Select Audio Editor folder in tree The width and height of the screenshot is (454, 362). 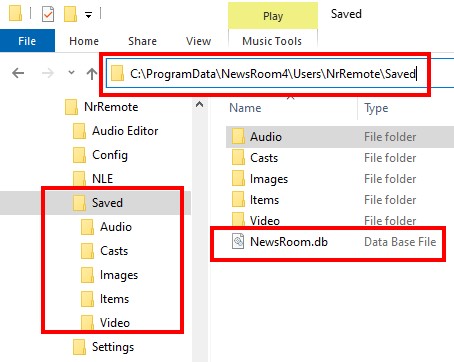(115, 131)
